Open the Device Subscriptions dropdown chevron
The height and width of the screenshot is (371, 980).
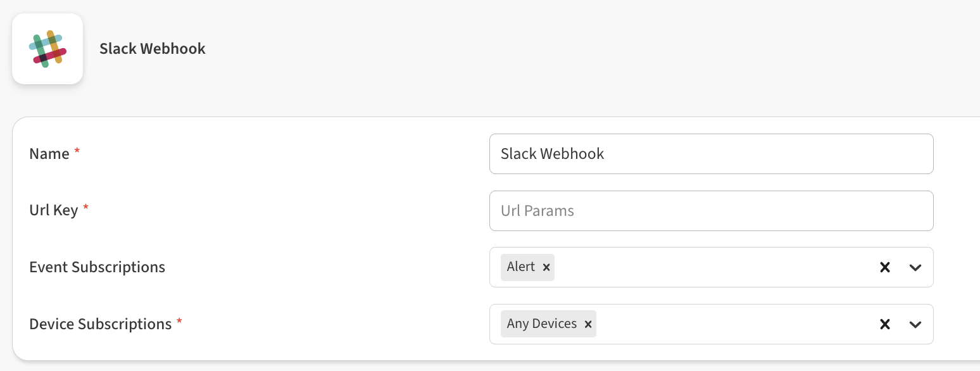[915, 324]
